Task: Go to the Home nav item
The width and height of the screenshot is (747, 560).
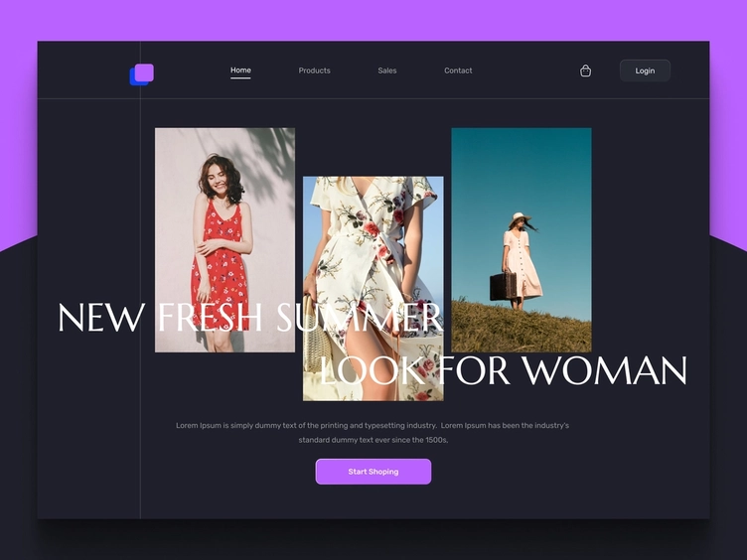Action: 240,70
